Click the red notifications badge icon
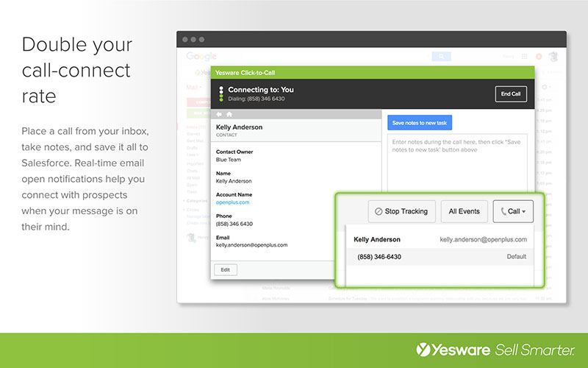Viewport: 588px width, 368px height. pyautogui.click(x=538, y=56)
